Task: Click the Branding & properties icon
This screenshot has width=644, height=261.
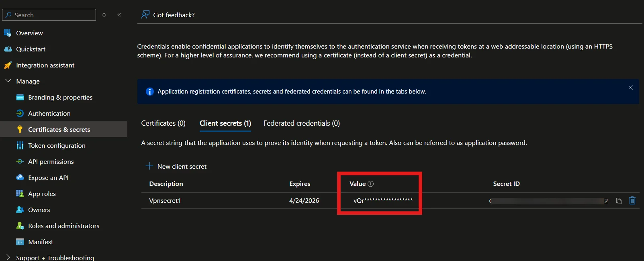Action: (20, 97)
